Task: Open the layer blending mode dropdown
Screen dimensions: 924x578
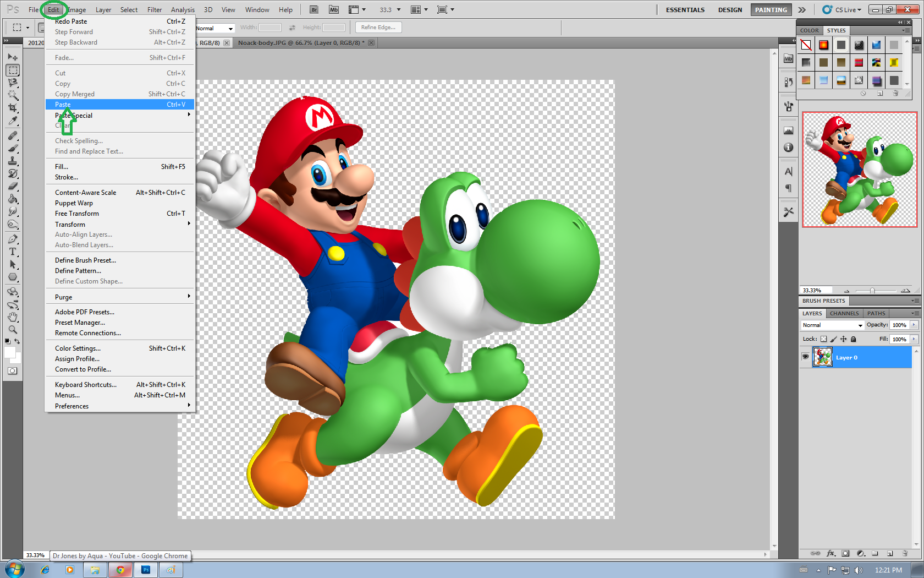Action: [832, 325]
